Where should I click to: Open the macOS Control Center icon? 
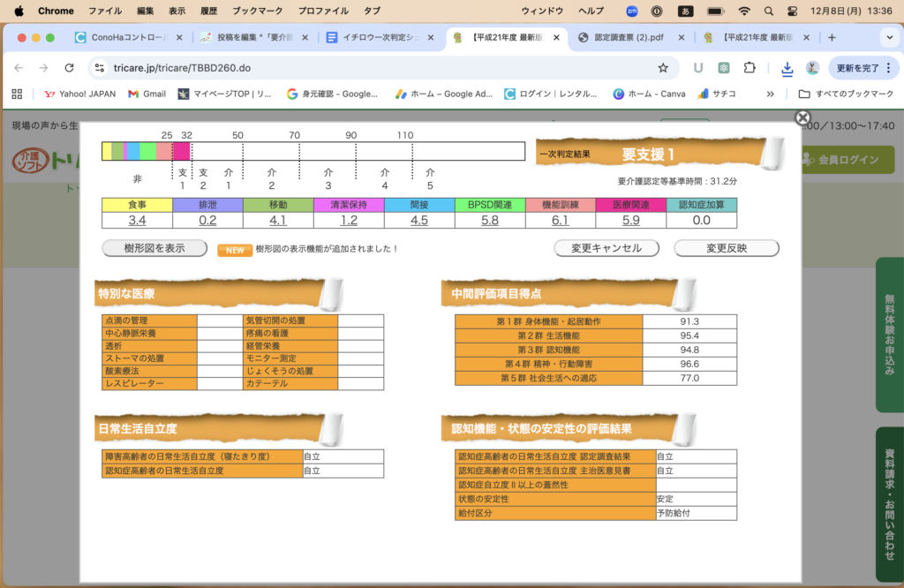point(792,11)
